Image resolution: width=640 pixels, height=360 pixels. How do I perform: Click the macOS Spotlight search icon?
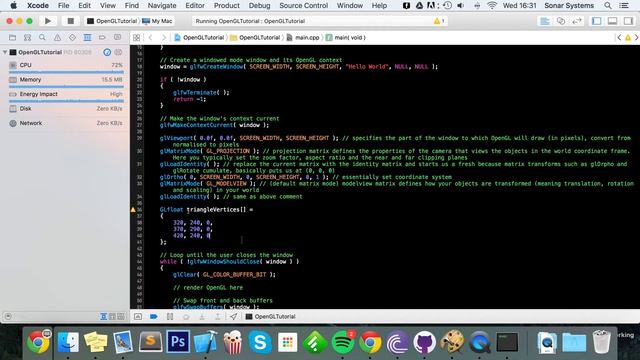pos(608,6)
